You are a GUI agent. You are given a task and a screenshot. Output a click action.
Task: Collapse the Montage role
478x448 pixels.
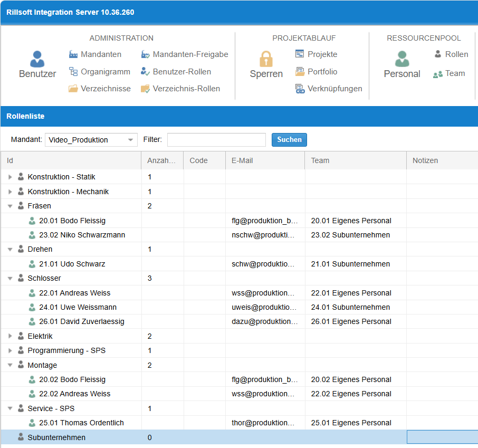(10, 365)
